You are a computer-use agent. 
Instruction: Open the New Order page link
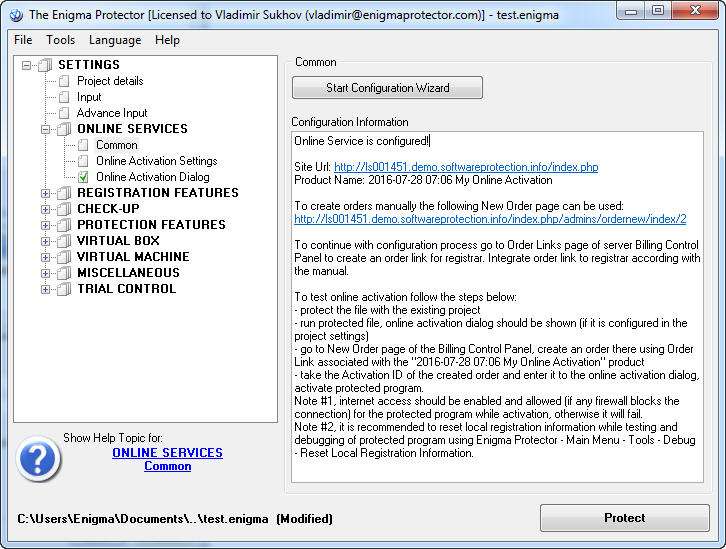pyautogui.click(x=490, y=219)
